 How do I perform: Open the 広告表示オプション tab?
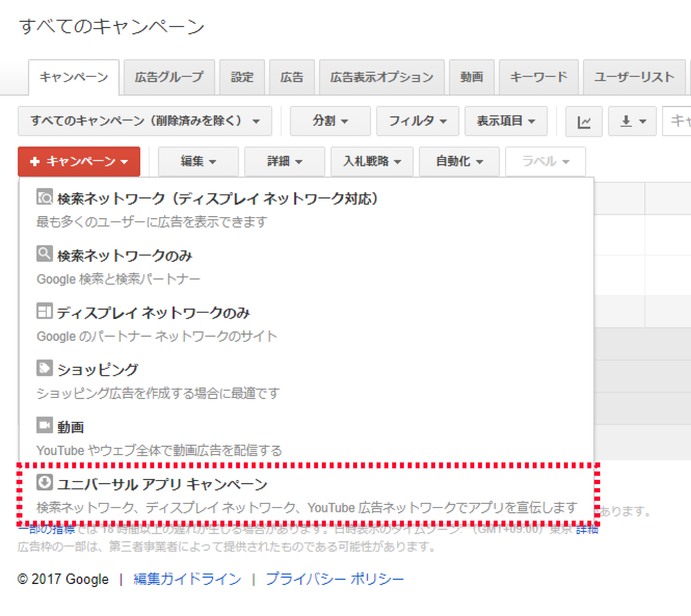[381, 77]
